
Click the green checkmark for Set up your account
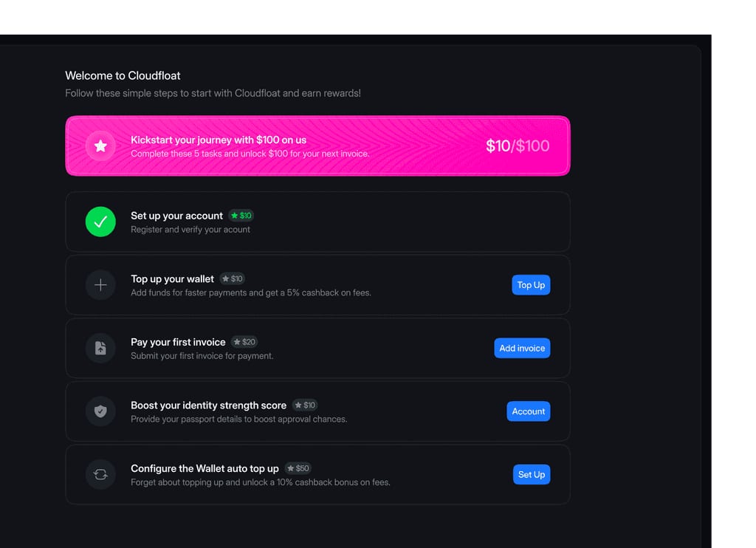tap(100, 222)
